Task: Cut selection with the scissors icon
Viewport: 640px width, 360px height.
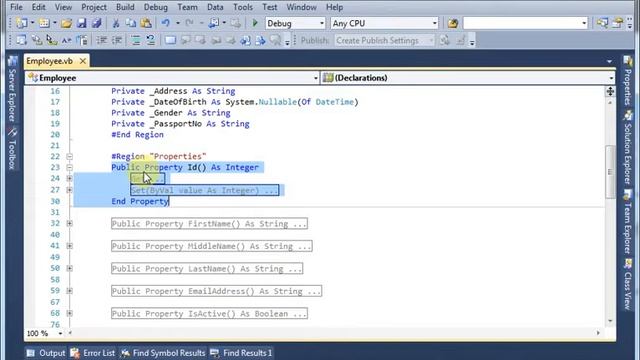Action: pyautogui.click(x=116, y=23)
